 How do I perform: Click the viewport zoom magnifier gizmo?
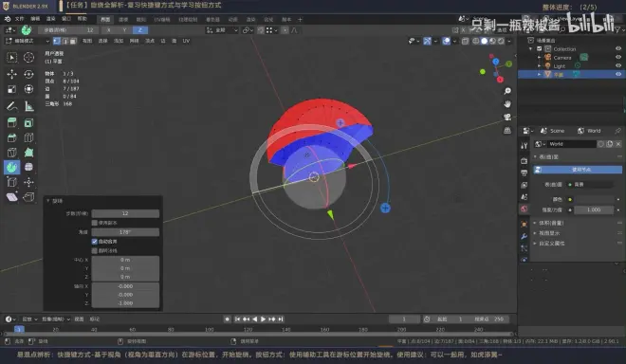507,91
